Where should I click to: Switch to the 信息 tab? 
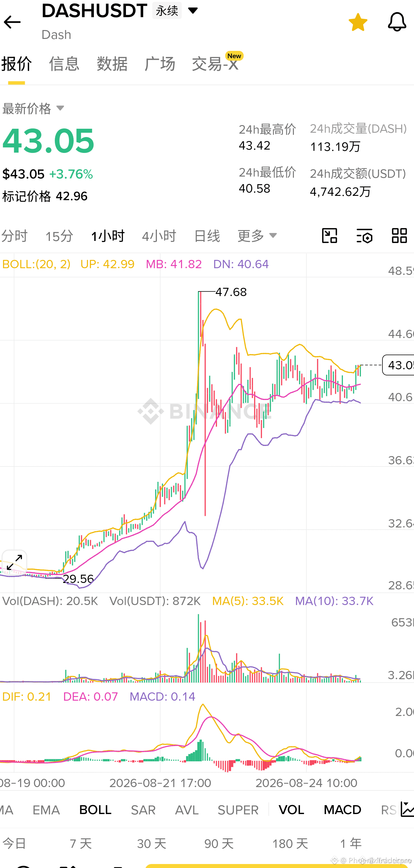pyautogui.click(x=64, y=64)
